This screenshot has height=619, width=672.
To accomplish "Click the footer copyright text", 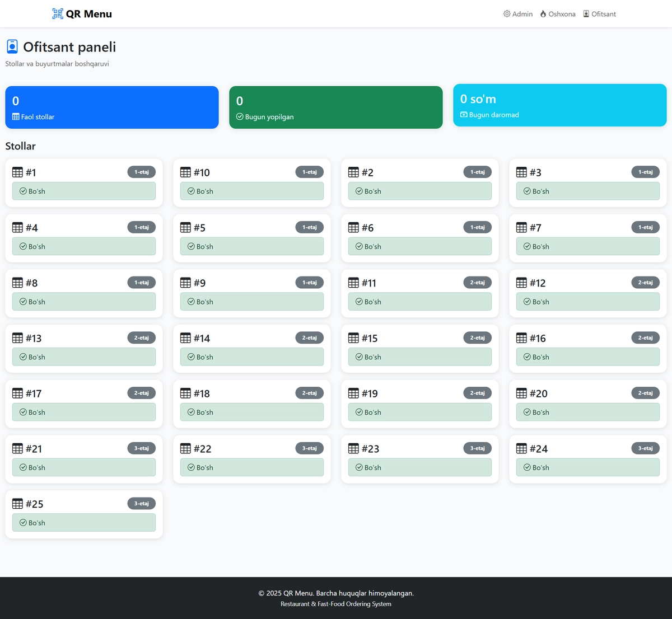I will [336, 593].
